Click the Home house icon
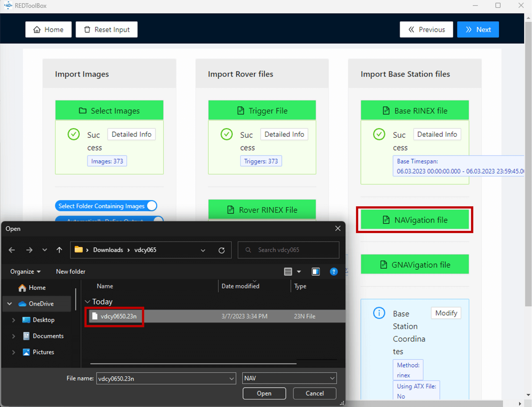 [x=37, y=29]
